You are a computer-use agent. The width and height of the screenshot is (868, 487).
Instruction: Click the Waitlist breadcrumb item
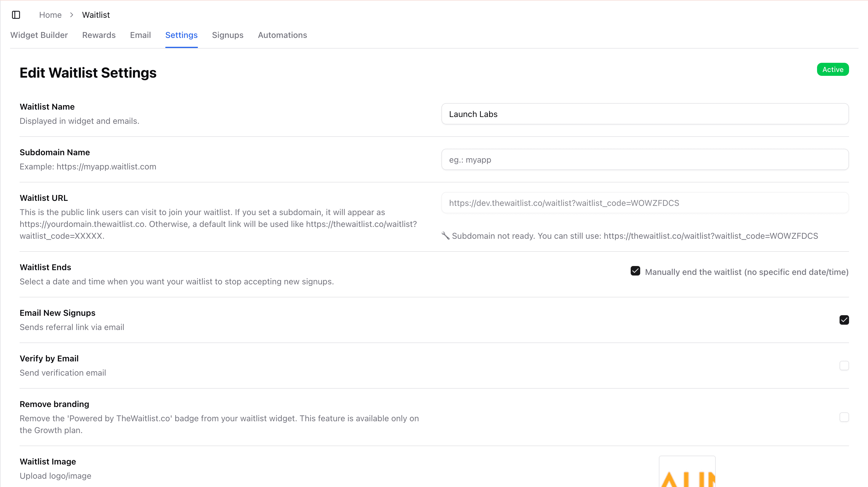pyautogui.click(x=96, y=15)
